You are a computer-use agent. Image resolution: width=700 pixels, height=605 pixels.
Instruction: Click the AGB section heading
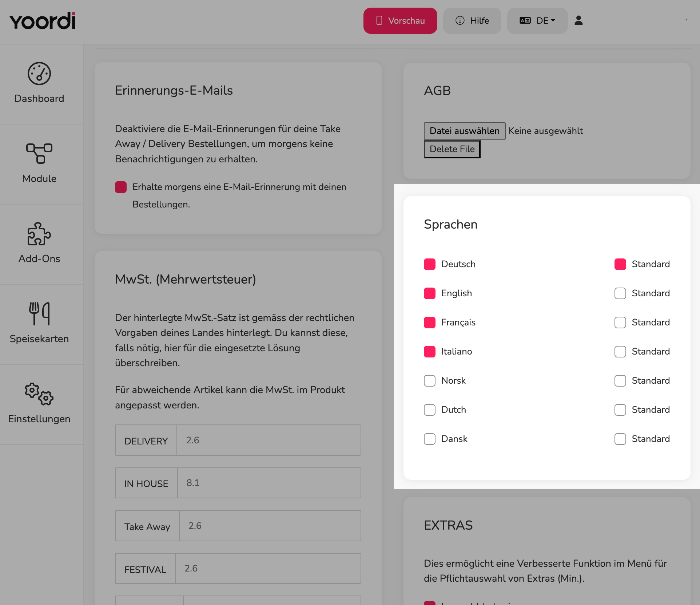coord(437,91)
